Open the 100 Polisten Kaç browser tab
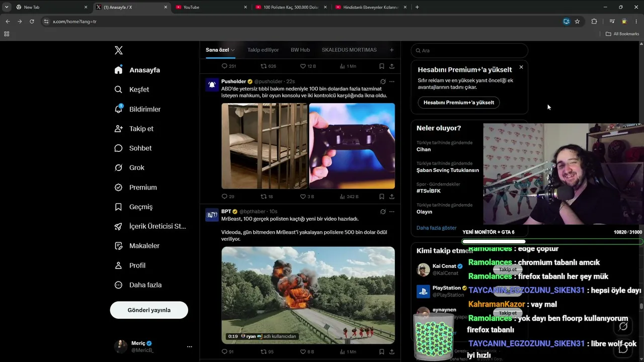 (x=291, y=7)
